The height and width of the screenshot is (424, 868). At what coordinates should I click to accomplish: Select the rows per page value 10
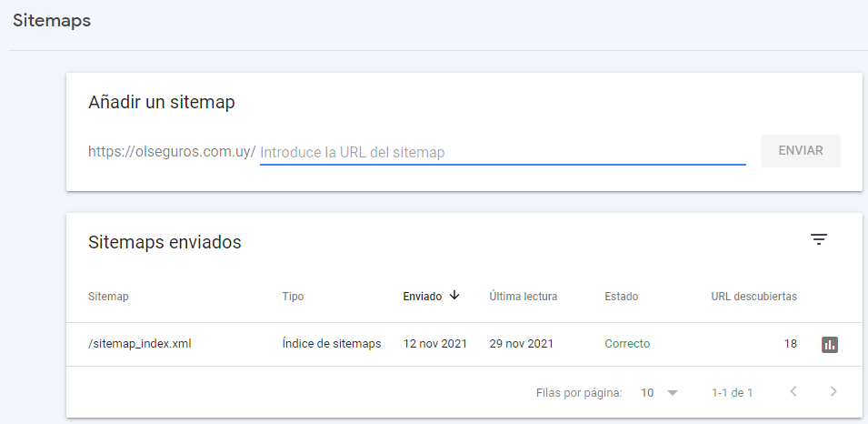pos(647,393)
